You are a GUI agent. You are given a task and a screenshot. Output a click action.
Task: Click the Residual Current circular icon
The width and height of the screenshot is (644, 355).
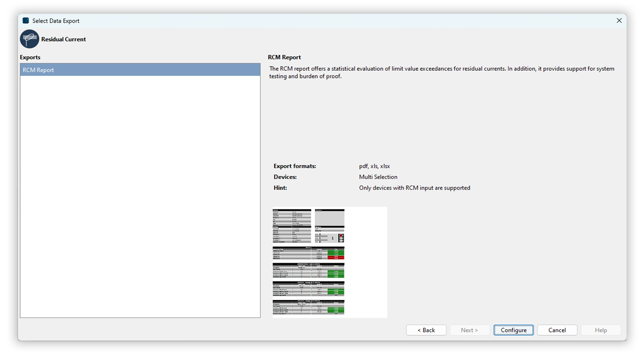pyautogui.click(x=29, y=40)
